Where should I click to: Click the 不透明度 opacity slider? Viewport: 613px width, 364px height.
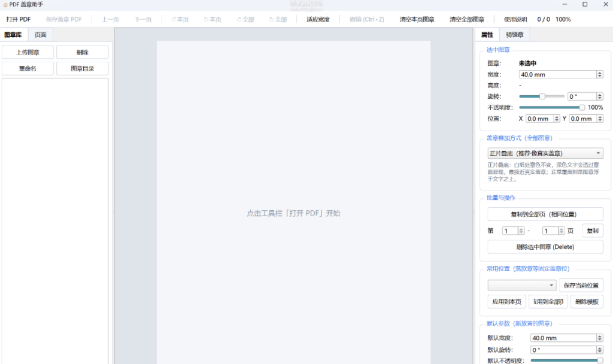[x=552, y=107]
